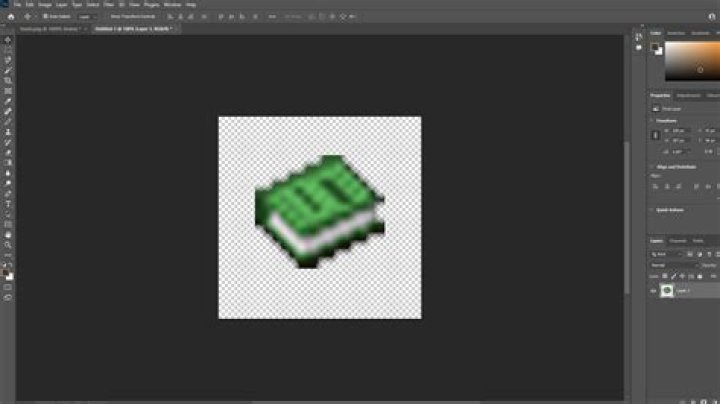Image resolution: width=720 pixels, height=404 pixels.
Task: Toggle the Auto-Select checkbox
Action: click(x=45, y=17)
